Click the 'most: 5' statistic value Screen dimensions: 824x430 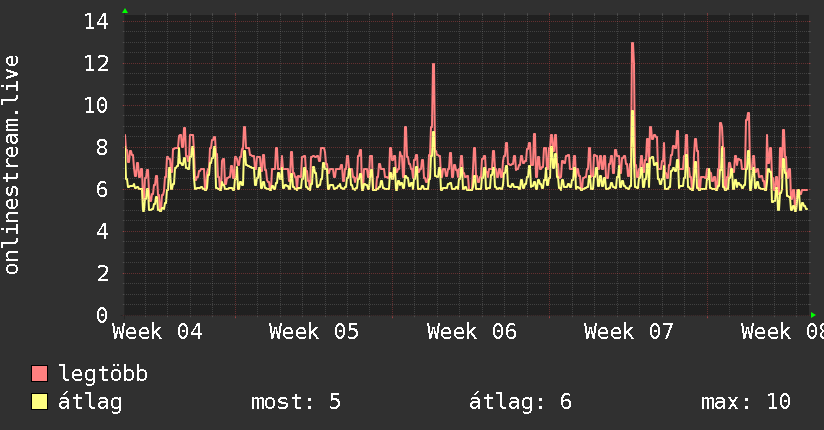pos(296,402)
